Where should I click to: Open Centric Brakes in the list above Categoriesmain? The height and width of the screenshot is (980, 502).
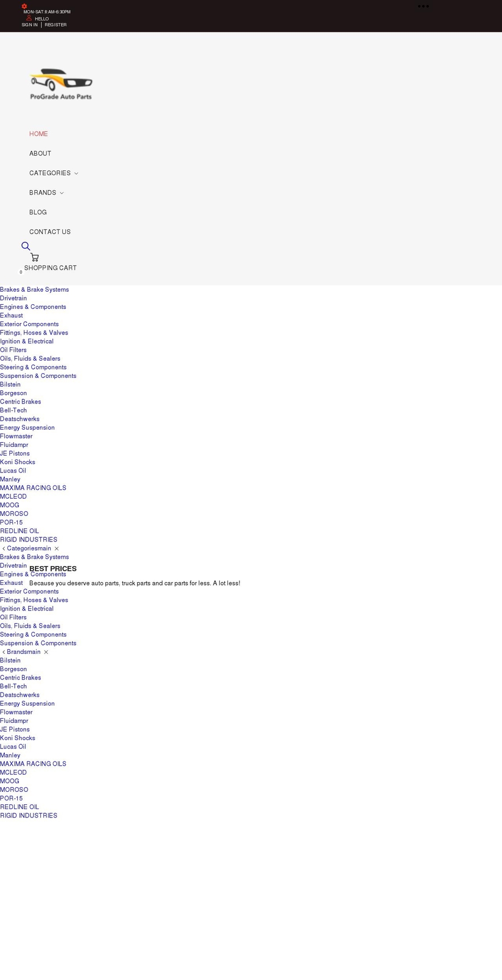tap(20, 402)
